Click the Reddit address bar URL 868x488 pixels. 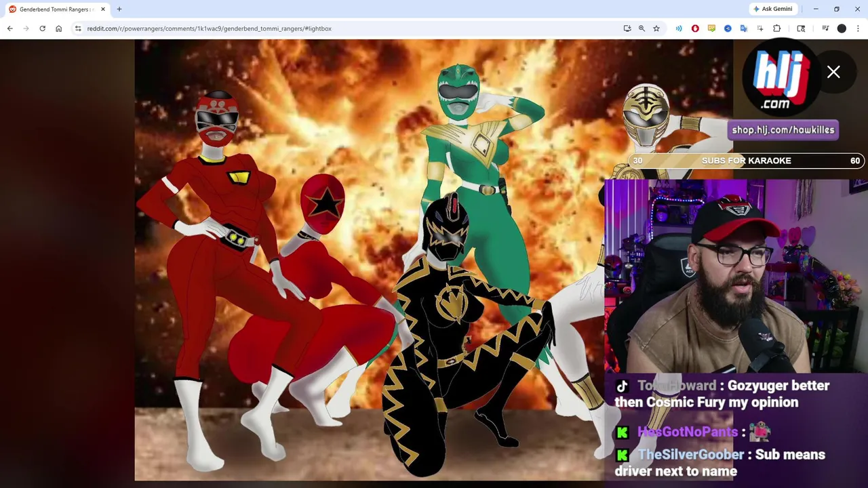tap(209, 28)
